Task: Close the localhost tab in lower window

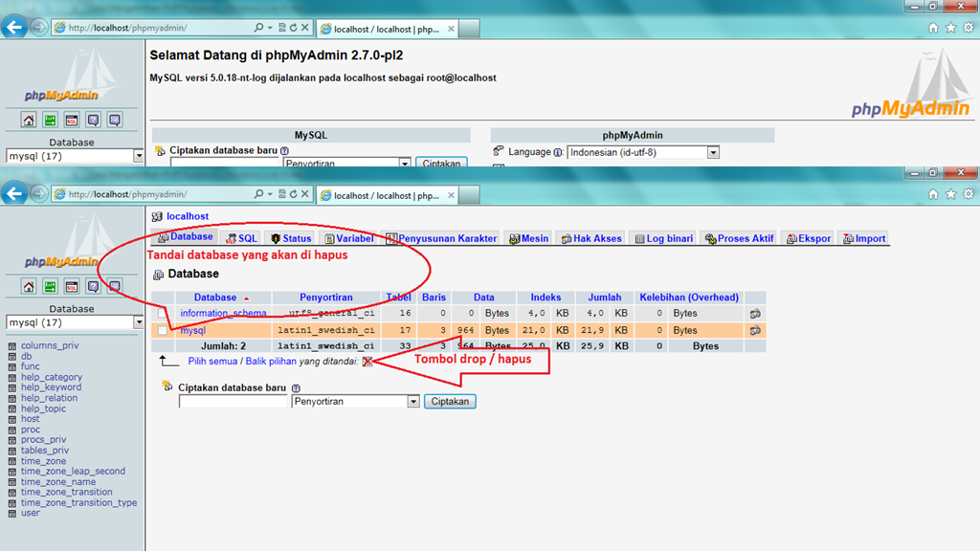Action: [451, 195]
